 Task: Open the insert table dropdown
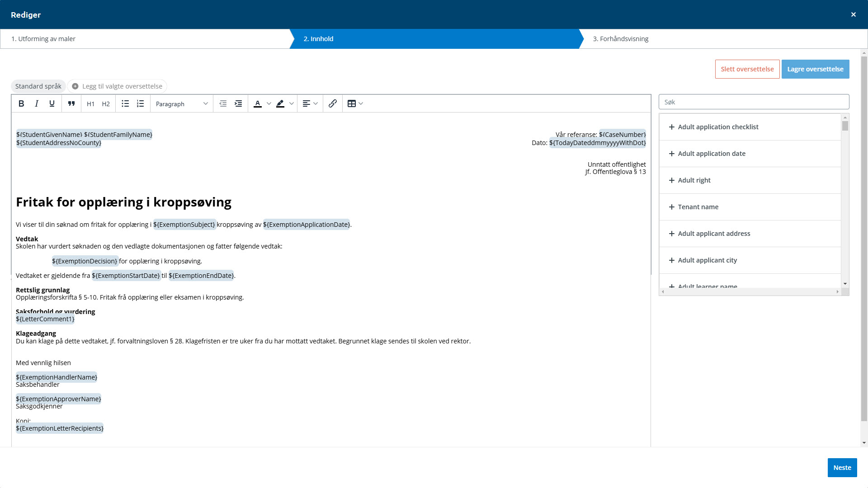(355, 103)
